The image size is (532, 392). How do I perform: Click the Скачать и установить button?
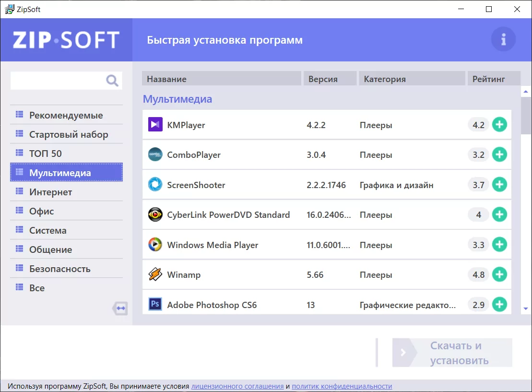452,353
